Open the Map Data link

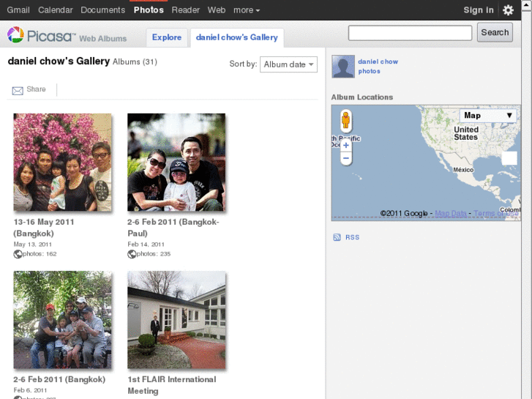click(x=451, y=214)
